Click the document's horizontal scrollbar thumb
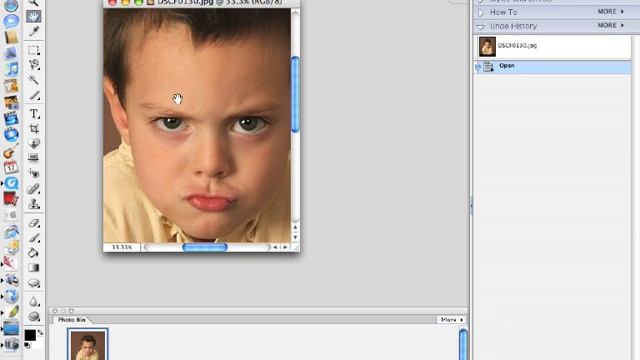The height and width of the screenshot is (360, 640). coord(205,247)
